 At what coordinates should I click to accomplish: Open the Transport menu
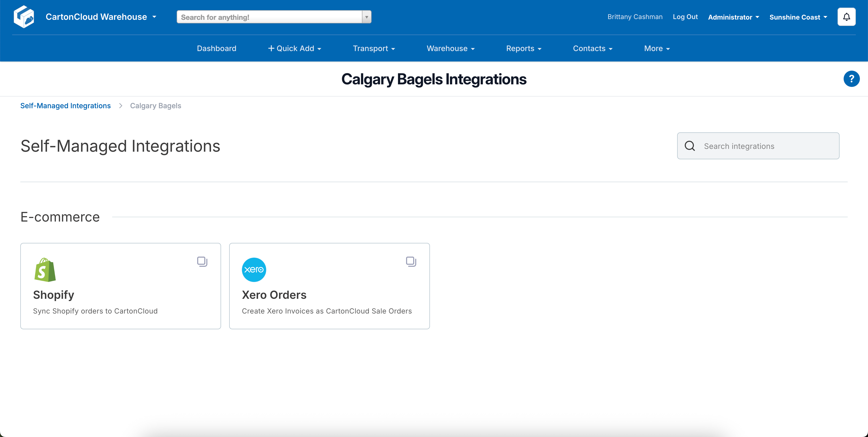coord(374,48)
